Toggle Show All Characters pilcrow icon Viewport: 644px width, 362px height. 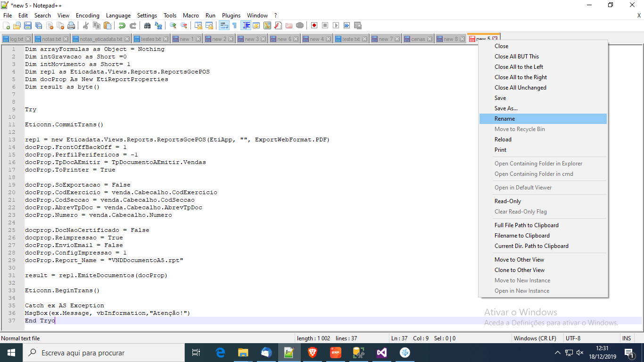(x=234, y=25)
